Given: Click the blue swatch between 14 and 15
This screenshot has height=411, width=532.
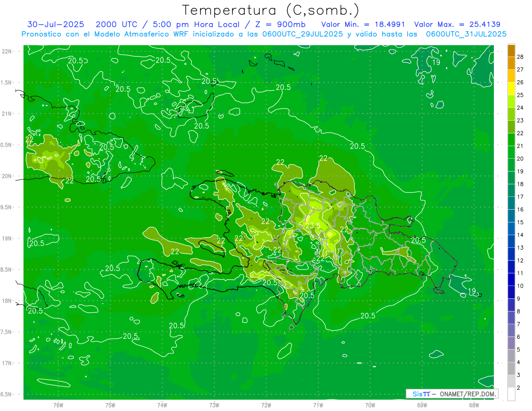Looking at the screenshot, I should (511, 228).
